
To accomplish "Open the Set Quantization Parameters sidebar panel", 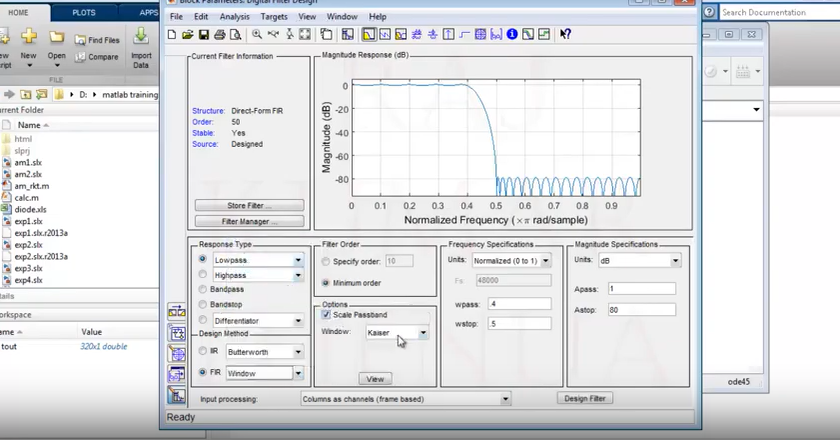I will click(x=177, y=333).
